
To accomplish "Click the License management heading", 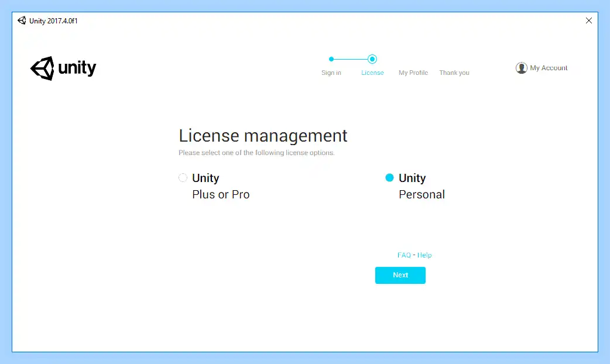I will 263,136.
